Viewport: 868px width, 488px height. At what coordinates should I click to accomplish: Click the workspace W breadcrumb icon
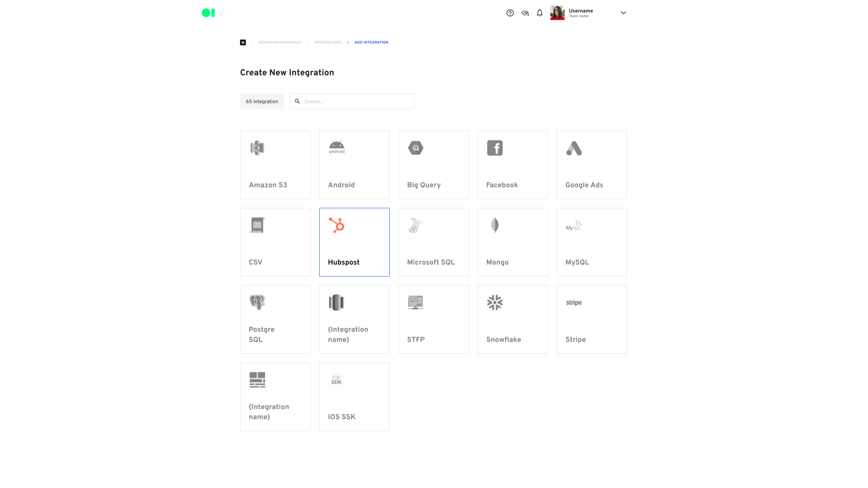243,42
